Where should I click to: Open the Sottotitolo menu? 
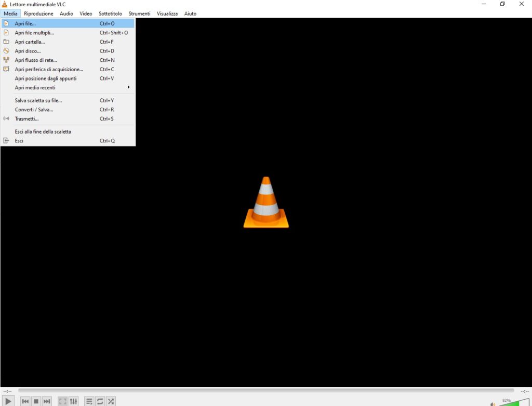coord(110,14)
